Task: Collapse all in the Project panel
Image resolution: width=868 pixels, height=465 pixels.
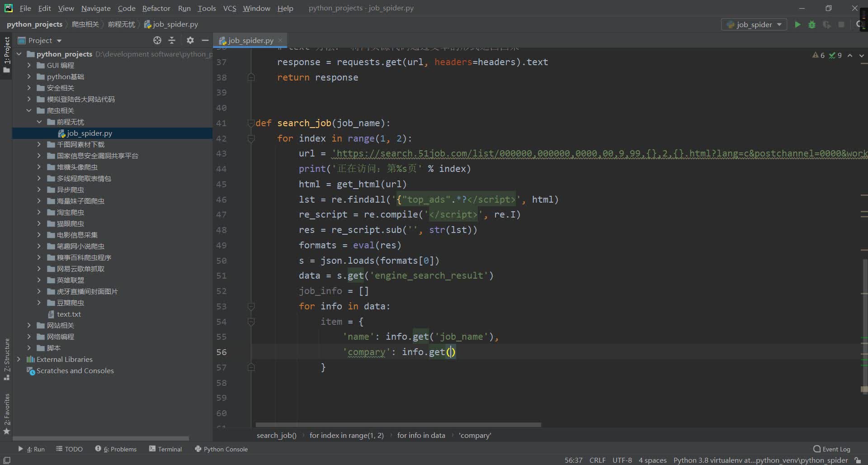Action: click(172, 40)
